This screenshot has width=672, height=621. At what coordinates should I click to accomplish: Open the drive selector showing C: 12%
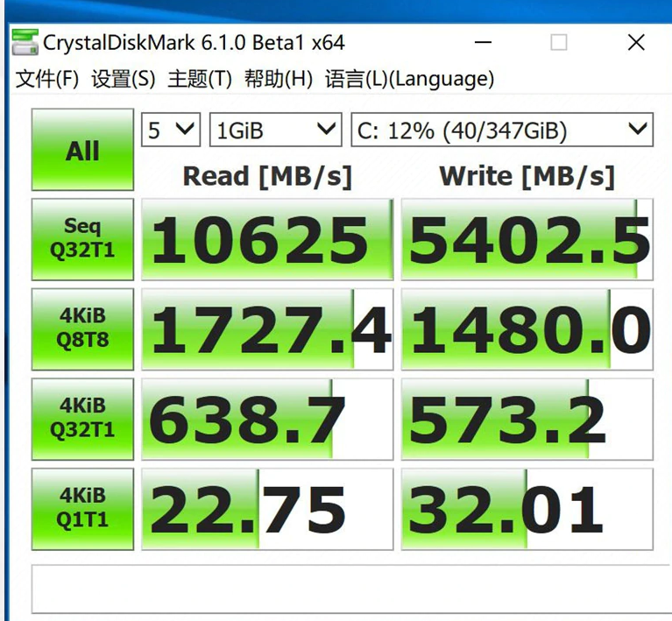[x=502, y=130]
